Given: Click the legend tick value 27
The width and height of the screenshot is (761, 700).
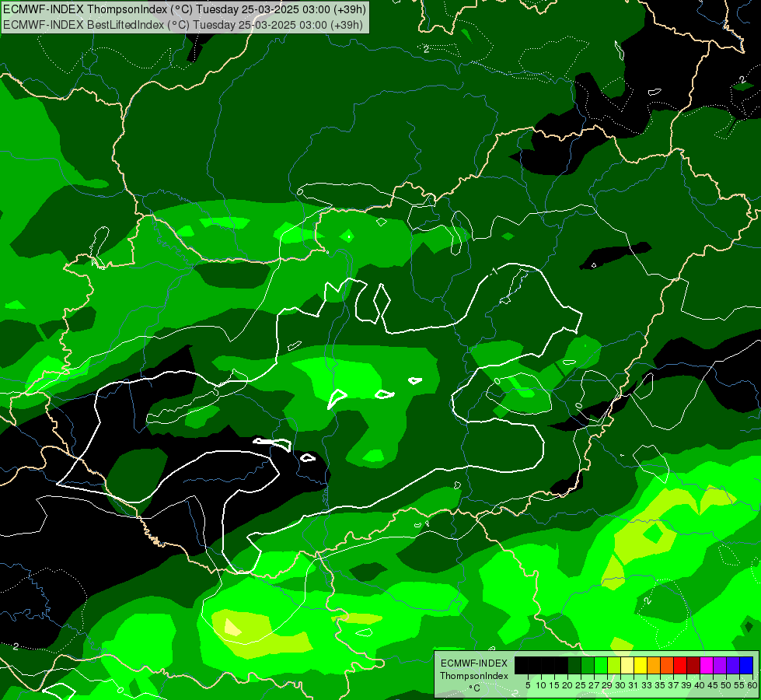Looking at the screenshot, I should 594,685.
